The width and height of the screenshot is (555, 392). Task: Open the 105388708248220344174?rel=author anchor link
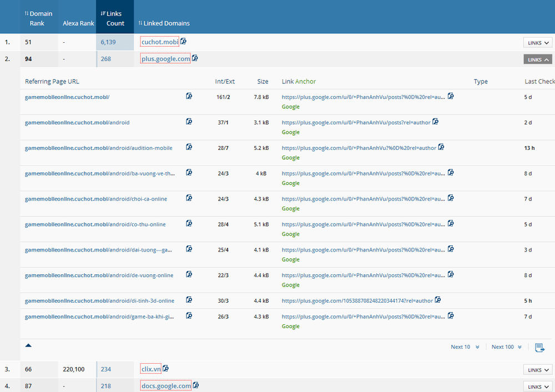357,301
